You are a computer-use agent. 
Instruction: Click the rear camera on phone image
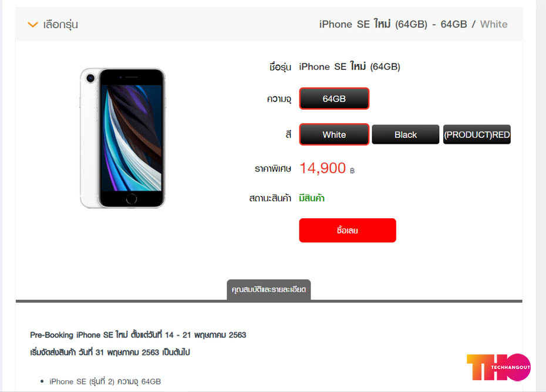click(x=90, y=78)
